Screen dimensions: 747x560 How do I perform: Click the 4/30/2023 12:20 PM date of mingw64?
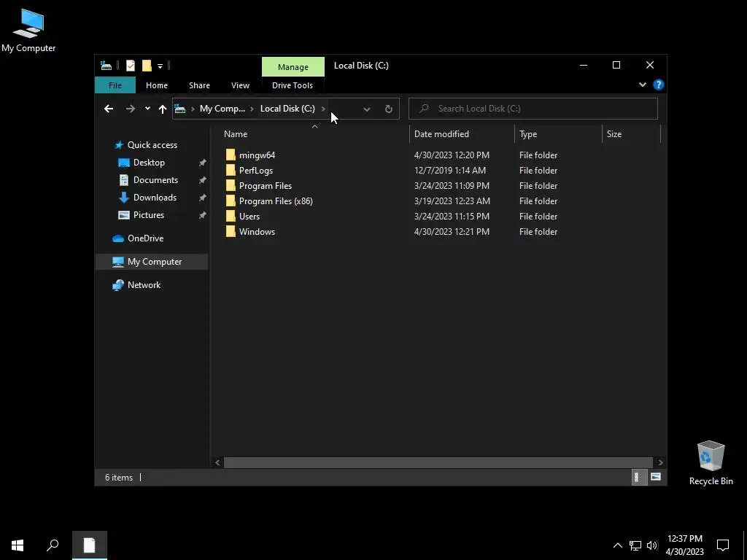452,155
